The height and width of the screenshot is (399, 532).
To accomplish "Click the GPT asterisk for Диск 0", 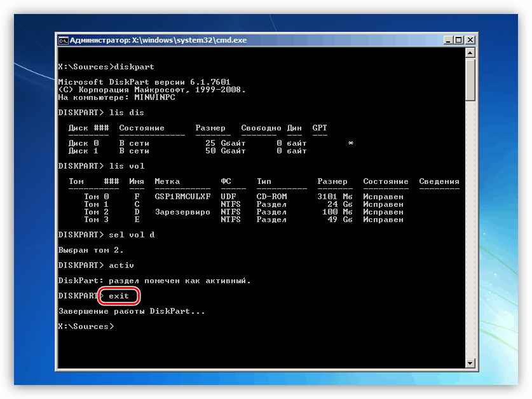I will (351, 143).
